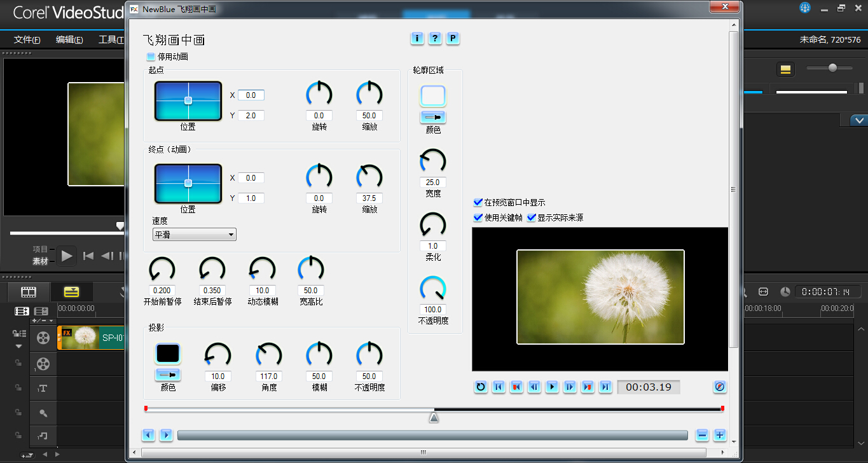Toggle the lock on the music track
Screen dimensions: 868x463
point(18,436)
